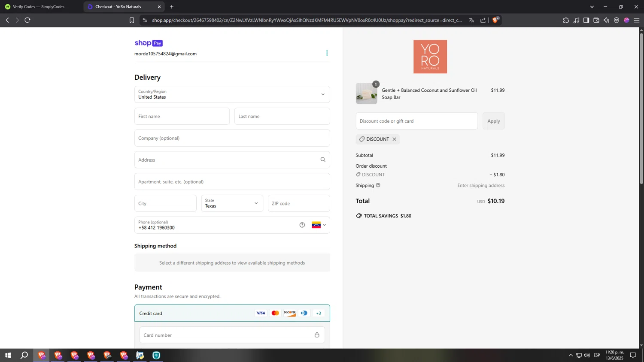This screenshot has width=644, height=362.
Task: Click the translate page icon
Action: coord(471,20)
